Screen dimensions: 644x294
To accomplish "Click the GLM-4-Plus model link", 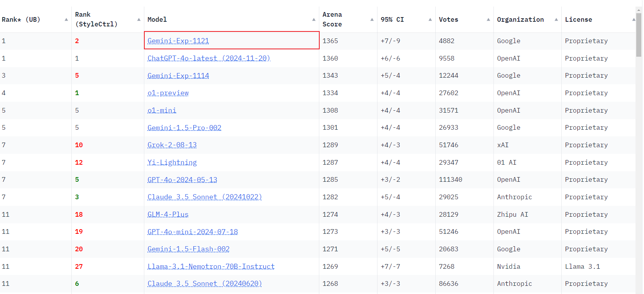I will (168, 214).
